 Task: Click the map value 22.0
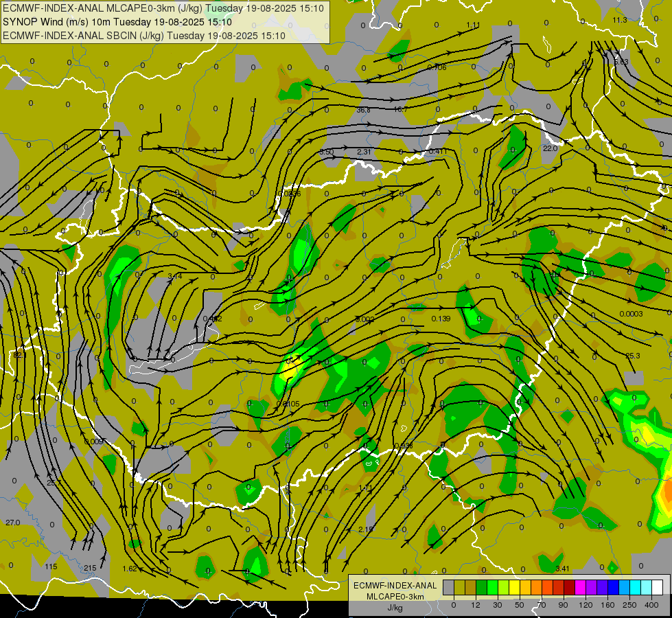click(550, 148)
